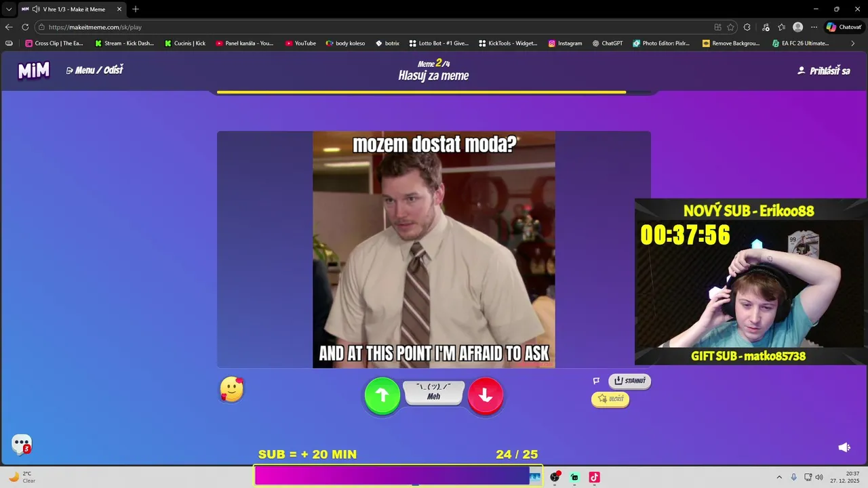Upvote the meme with green arrow
Screen dimensions: 868x488
pos(382,396)
